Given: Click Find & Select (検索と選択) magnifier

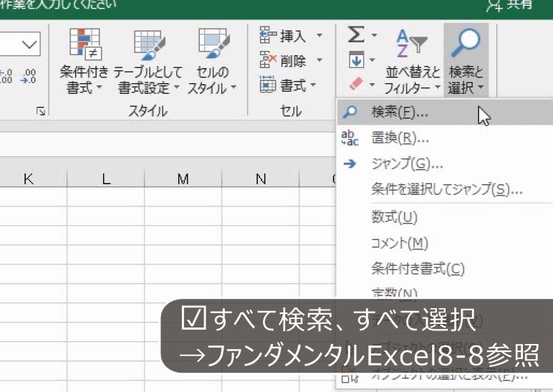Looking at the screenshot, I should tap(466, 61).
